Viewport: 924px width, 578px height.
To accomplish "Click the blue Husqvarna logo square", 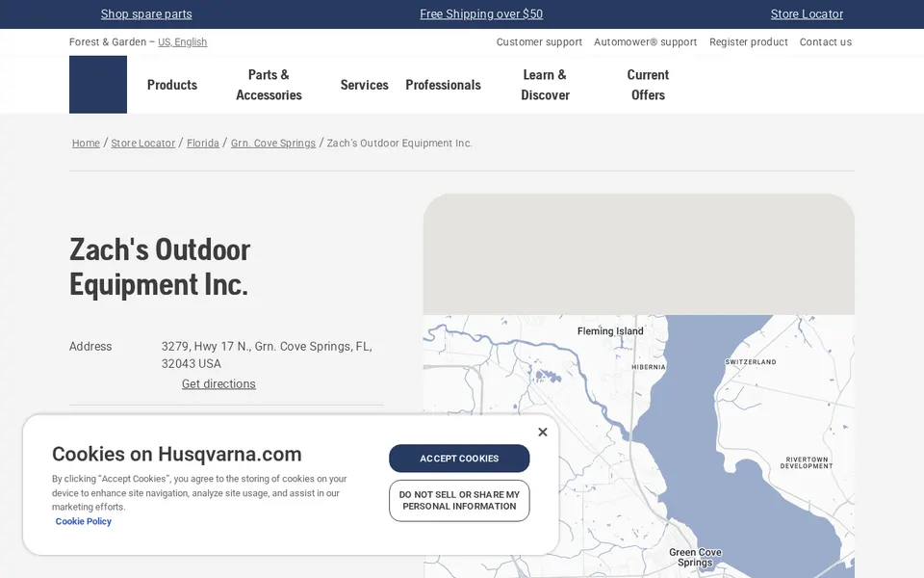I will click(98, 85).
